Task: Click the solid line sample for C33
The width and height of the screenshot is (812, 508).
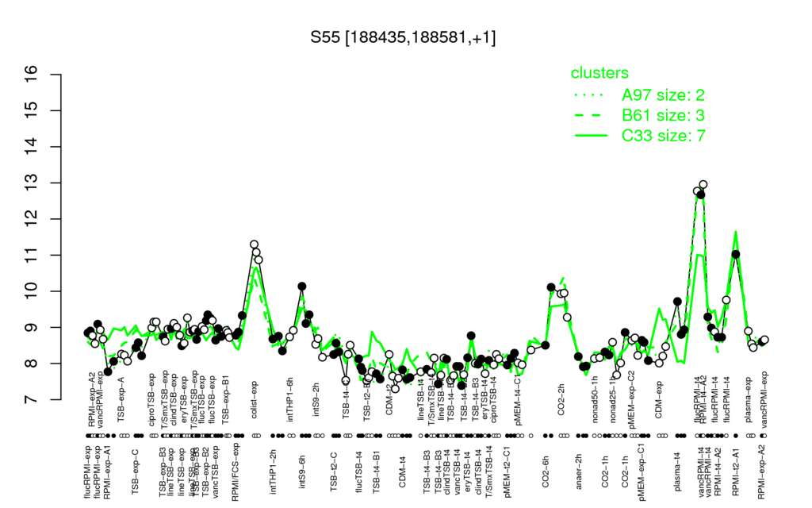Action: coord(590,136)
